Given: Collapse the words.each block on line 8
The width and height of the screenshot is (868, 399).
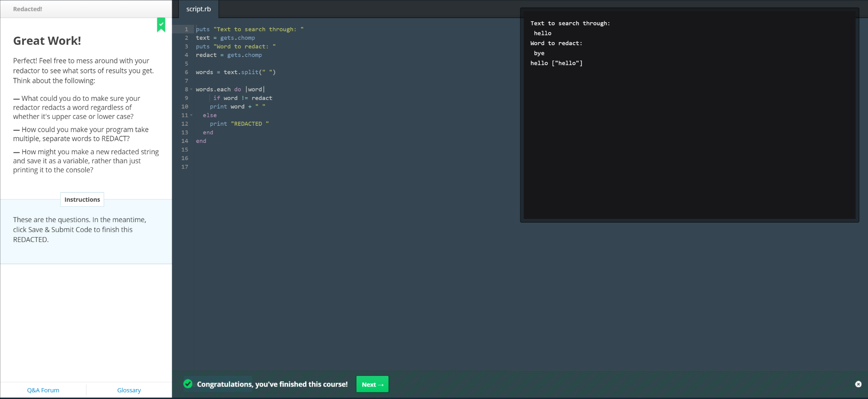Looking at the screenshot, I should (x=191, y=90).
